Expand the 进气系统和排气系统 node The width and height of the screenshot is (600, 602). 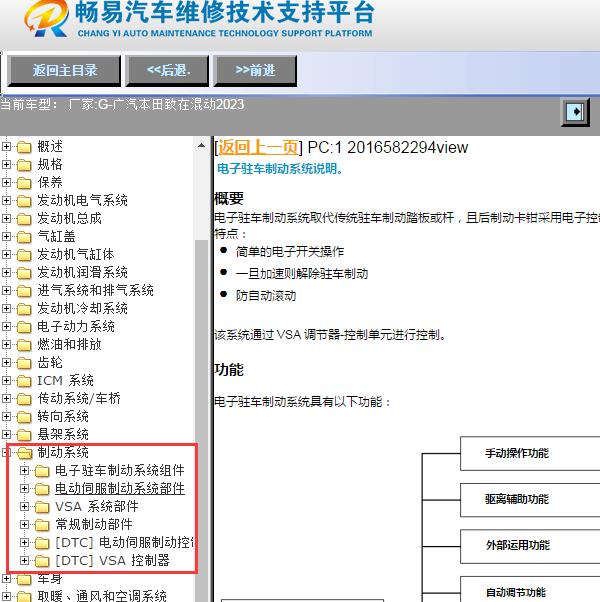point(6,291)
